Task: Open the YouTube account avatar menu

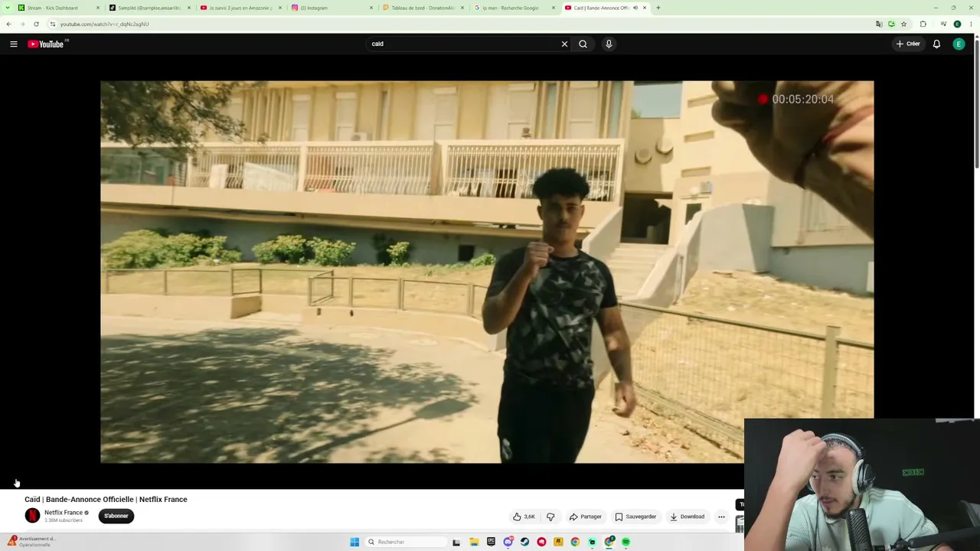Action: pos(959,44)
